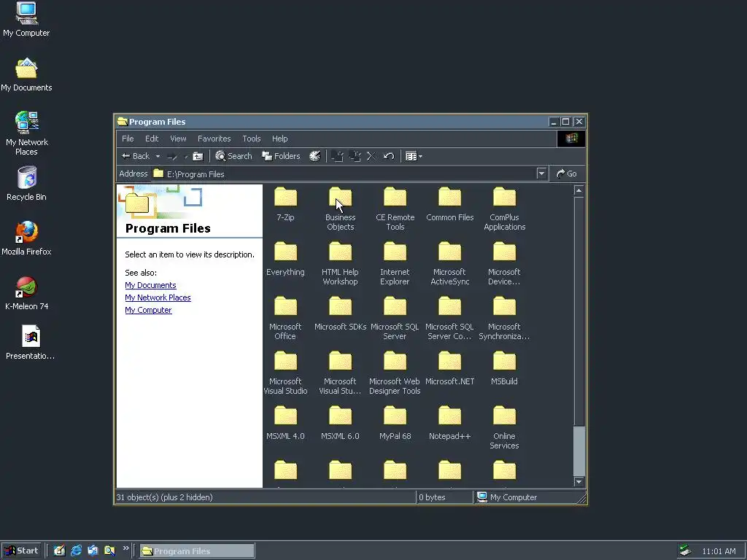Click the Undo toolbar icon

389,156
